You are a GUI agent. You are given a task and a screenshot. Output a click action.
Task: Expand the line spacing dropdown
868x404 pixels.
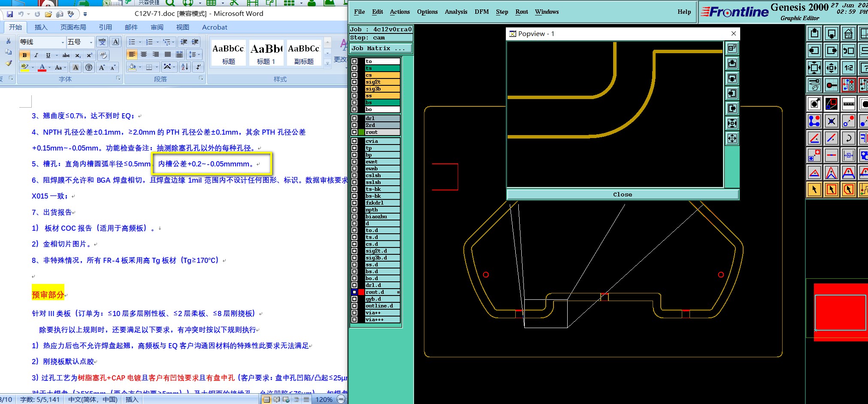[199, 54]
